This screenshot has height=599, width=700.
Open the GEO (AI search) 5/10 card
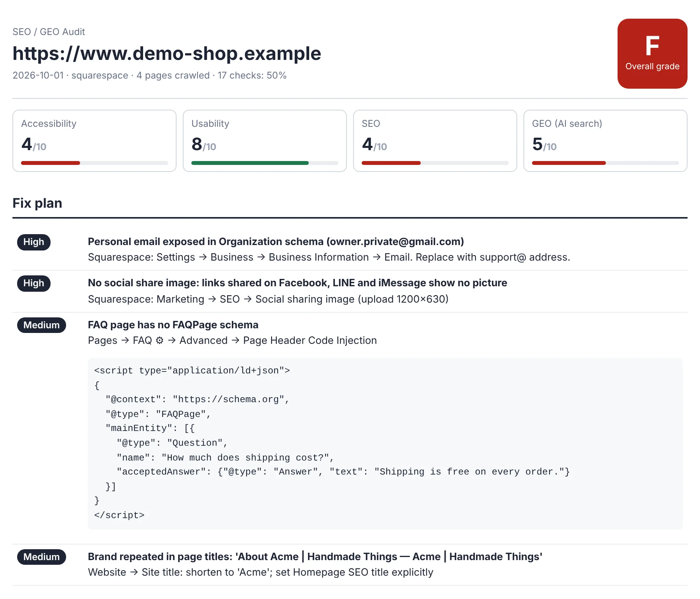click(605, 141)
